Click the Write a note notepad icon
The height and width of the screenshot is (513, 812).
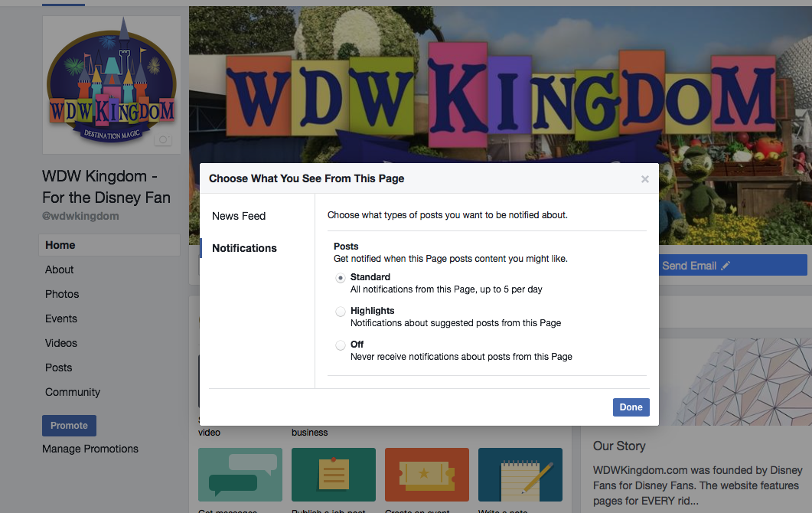point(520,475)
